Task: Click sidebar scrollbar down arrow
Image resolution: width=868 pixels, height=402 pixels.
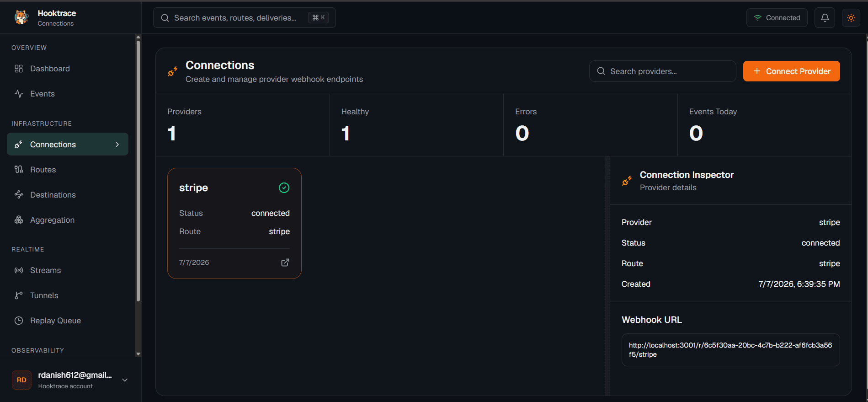Action: pos(138,354)
